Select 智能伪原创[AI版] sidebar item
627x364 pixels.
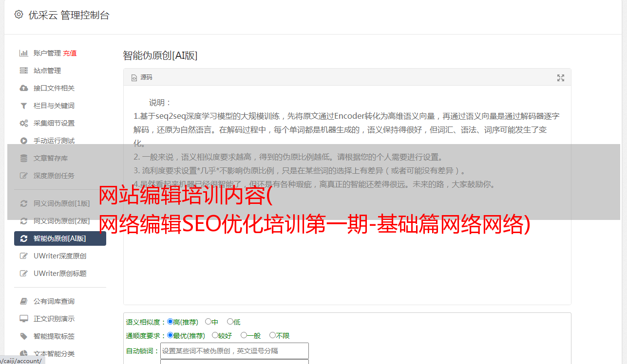coord(60,238)
